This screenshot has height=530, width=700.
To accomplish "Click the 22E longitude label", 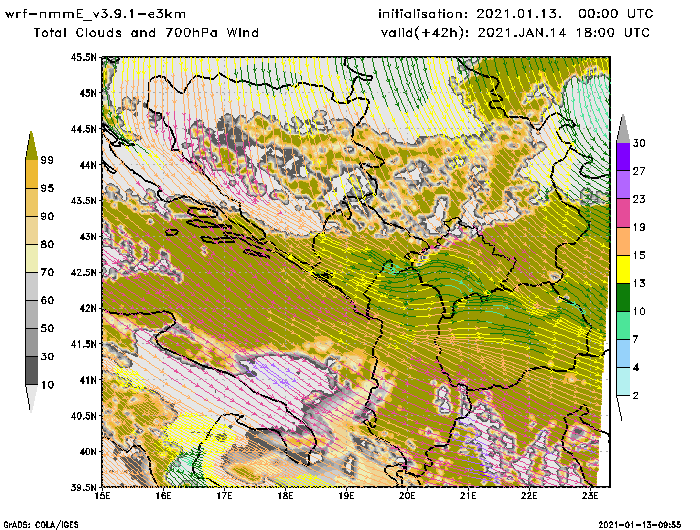I will (x=529, y=496).
